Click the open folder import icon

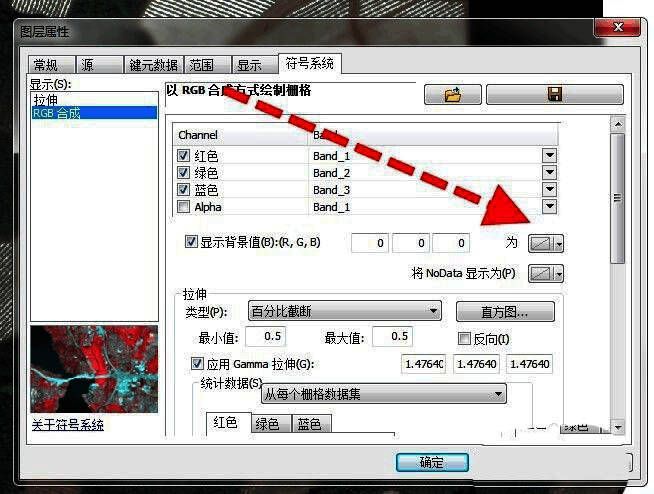(452, 94)
